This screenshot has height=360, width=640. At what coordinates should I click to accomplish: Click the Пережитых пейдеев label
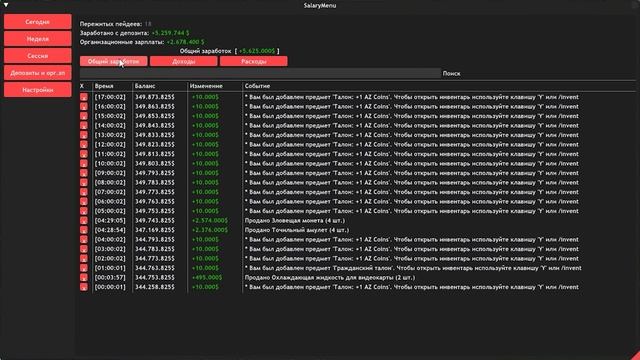(x=111, y=24)
